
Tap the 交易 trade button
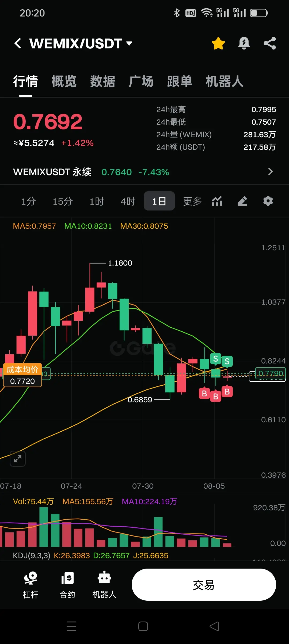204,585
